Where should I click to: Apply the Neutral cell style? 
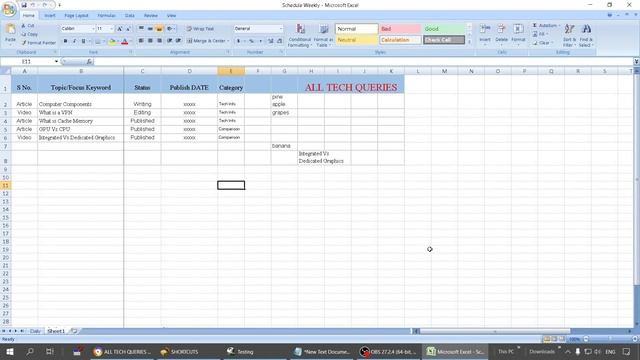pos(357,40)
